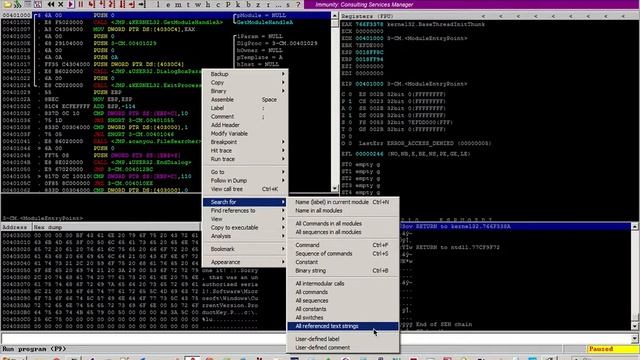640x360 pixels.
Task: Show Handles via the 'h' button
Action: (x=208, y=4)
